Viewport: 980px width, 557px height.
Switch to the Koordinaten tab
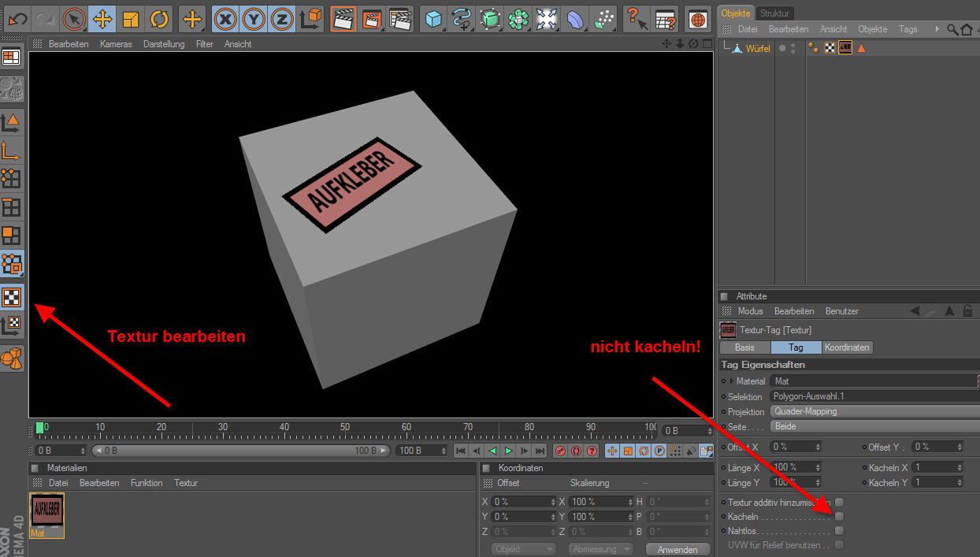click(847, 347)
